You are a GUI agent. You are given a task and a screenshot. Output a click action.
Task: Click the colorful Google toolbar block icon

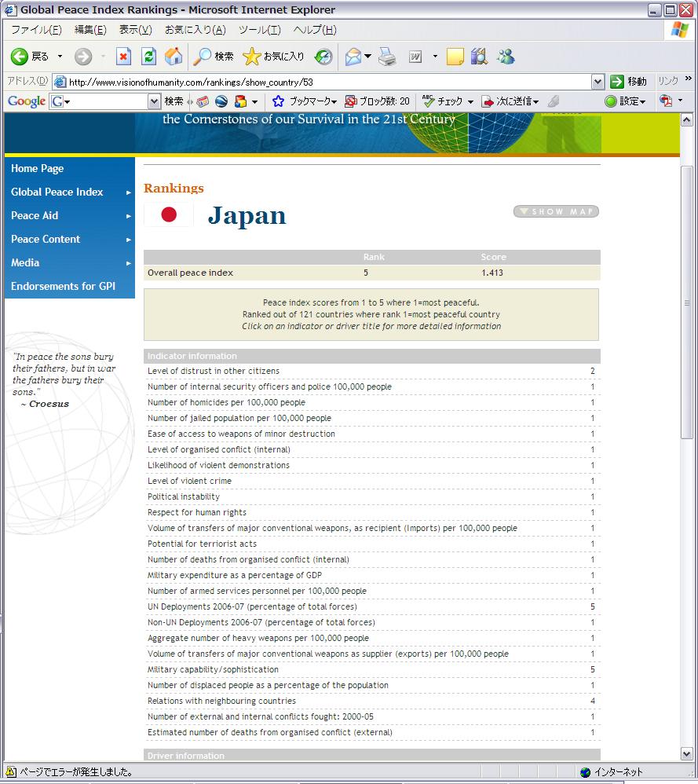241,101
